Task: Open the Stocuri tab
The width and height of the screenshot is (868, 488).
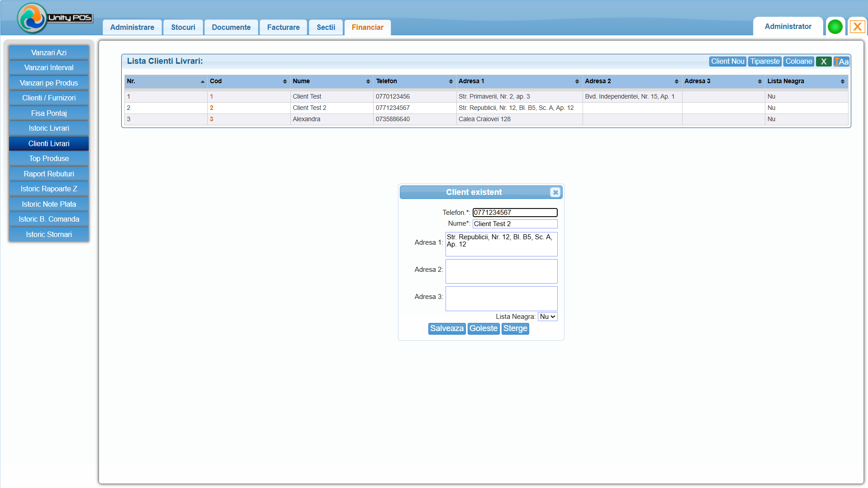Action: pyautogui.click(x=183, y=27)
